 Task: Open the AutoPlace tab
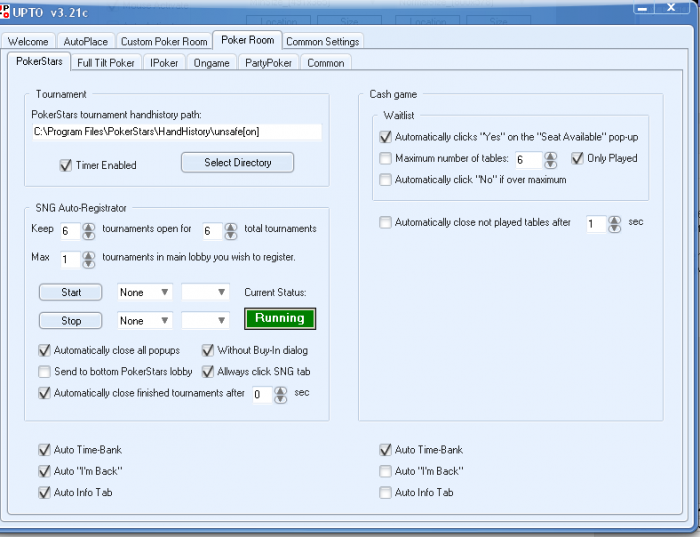coord(85,42)
